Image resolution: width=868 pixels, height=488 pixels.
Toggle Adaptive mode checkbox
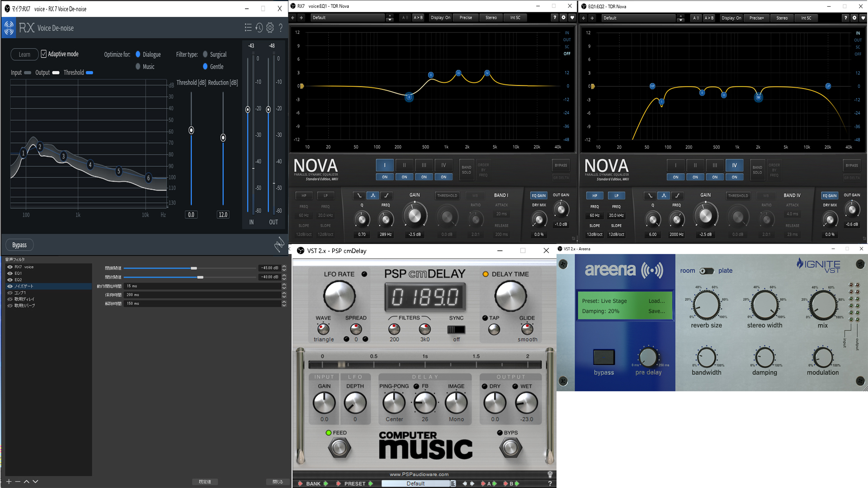(x=44, y=54)
